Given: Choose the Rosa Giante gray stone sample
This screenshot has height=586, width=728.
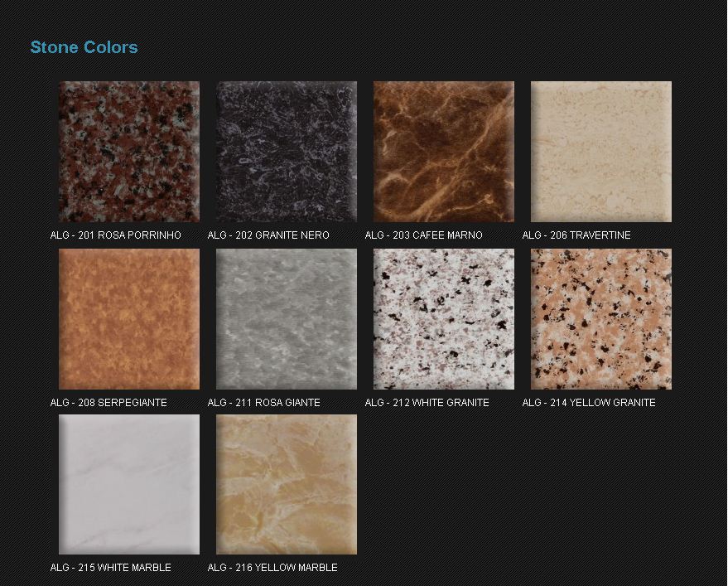Looking at the screenshot, I should coord(287,319).
